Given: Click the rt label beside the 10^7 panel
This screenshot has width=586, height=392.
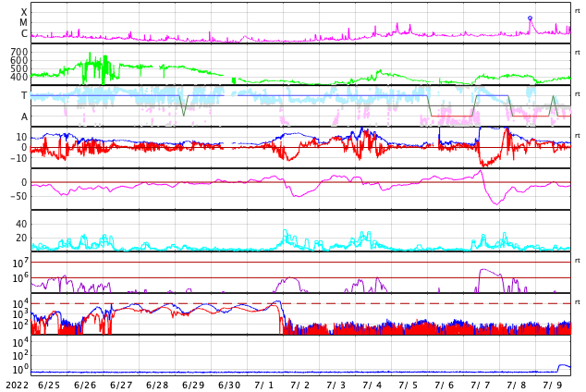Looking at the screenshot, I should point(578,260).
